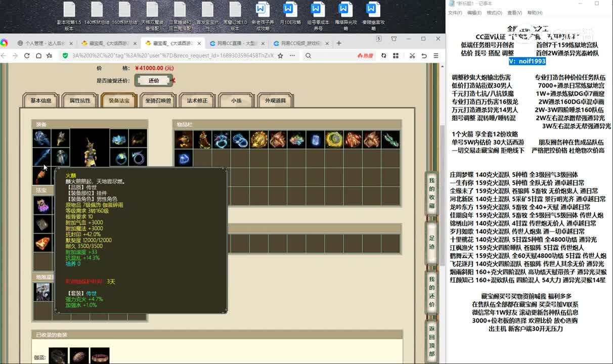Viewport: 613px width, 364px height.
Task: Open Notepad 查看(V) menu
Action: (x=515, y=13)
